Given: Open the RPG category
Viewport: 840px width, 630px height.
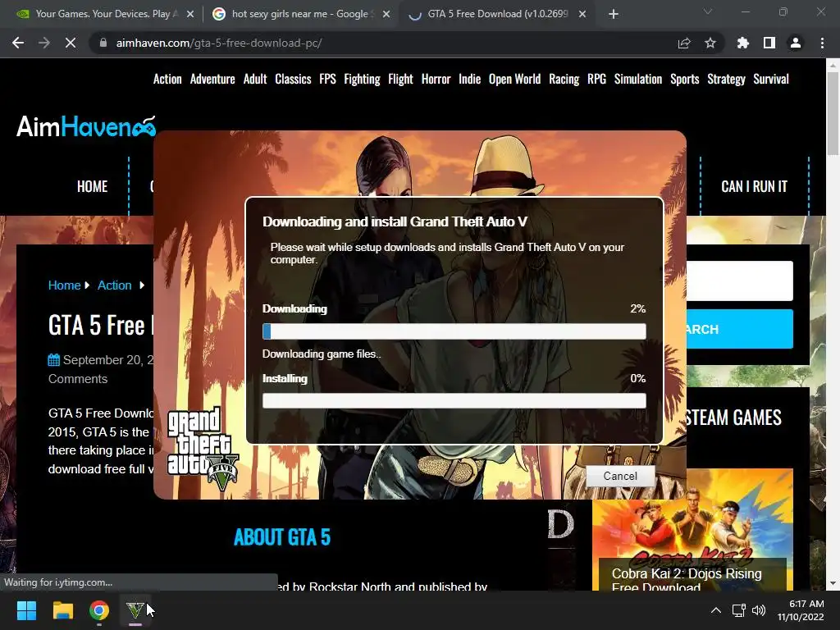Looking at the screenshot, I should coord(597,80).
